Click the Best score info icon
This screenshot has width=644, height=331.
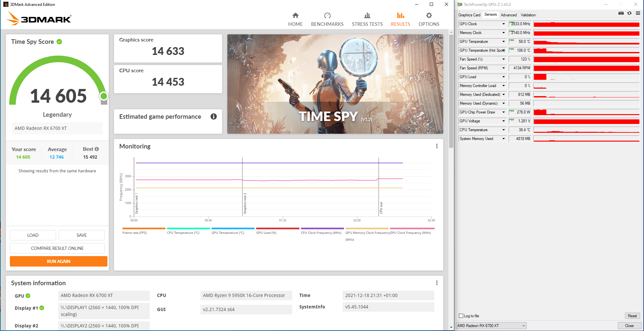tap(97, 149)
